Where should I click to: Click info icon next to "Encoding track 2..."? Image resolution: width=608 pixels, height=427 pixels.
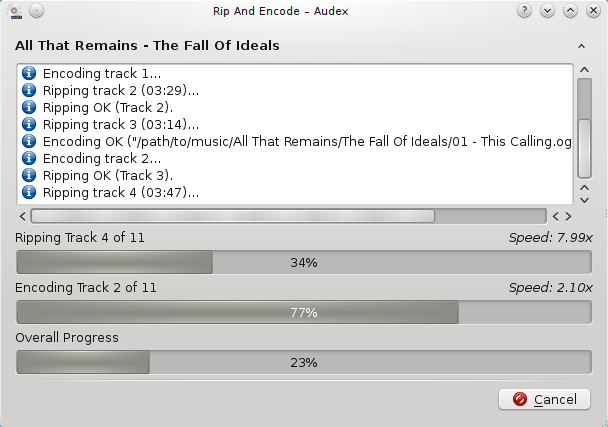(x=29, y=159)
